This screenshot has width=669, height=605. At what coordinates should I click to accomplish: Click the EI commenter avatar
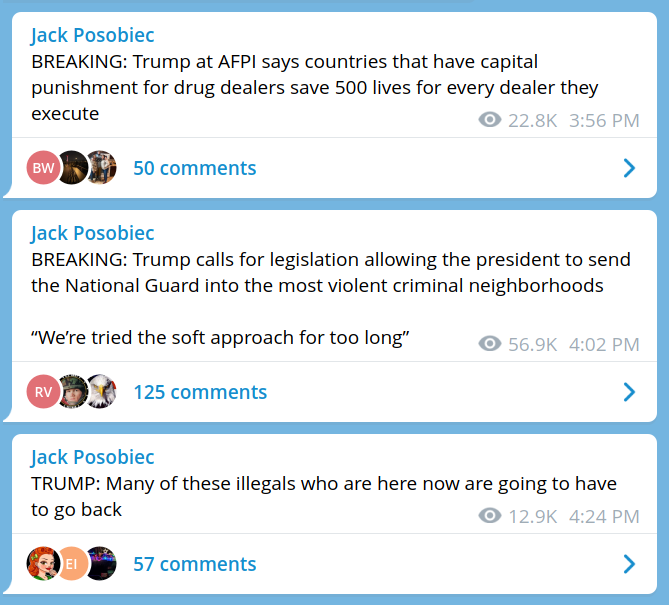click(72, 564)
